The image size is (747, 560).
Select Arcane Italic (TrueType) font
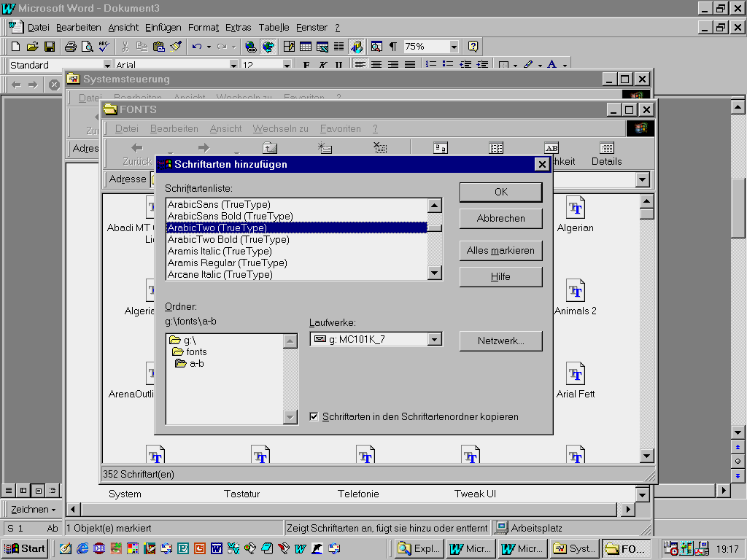[296, 274]
